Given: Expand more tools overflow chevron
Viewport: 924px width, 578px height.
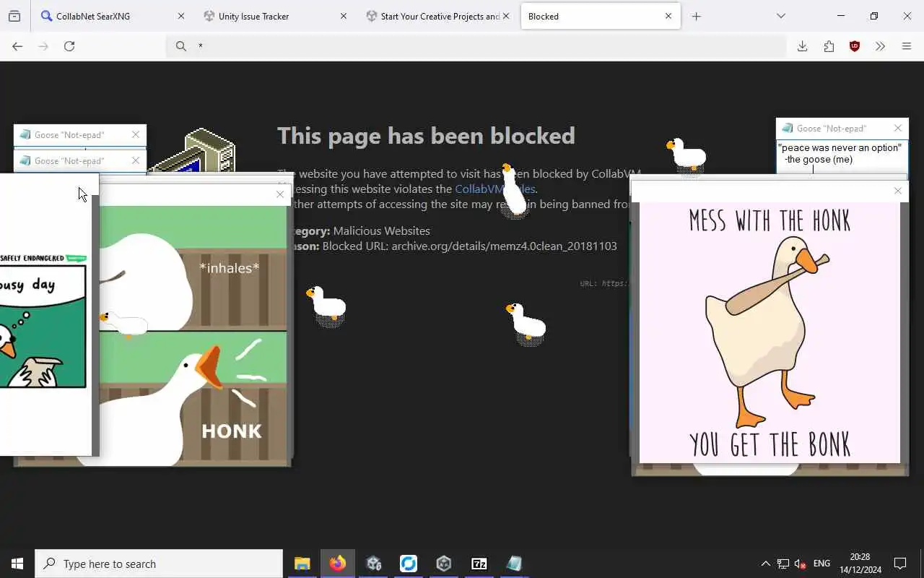Looking at the screenshot, I should 880,46.
